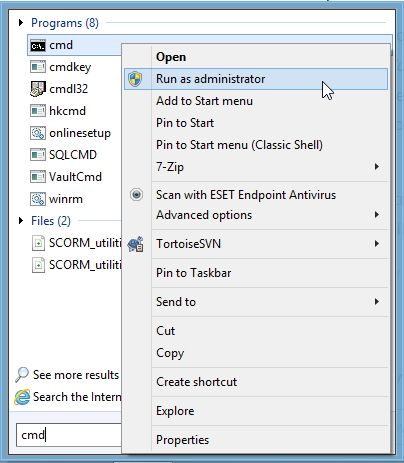Click the onlinesetup gear icon

pyautogui.click(x=38, y=133)
